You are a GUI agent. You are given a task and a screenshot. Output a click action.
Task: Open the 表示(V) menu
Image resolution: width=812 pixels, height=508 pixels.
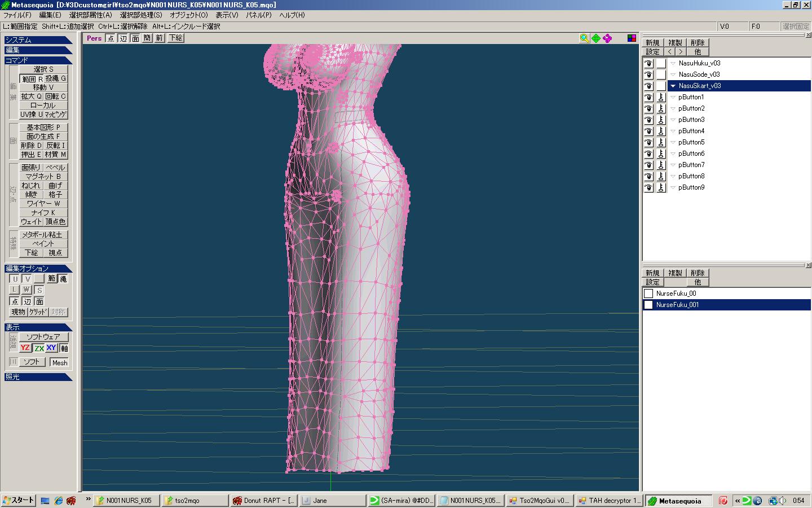pyautogui.click(x=227, y=15)
